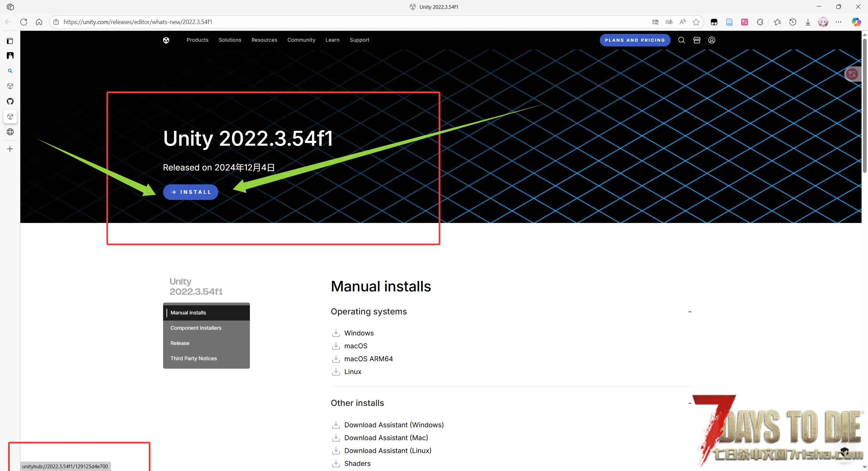Open the Edge workspaces icon
The height and width of the screenshot is (471, 868).
10,7
